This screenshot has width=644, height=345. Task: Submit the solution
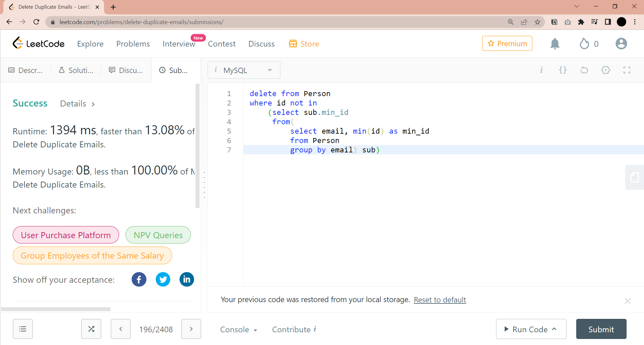[x=601, y=329]
